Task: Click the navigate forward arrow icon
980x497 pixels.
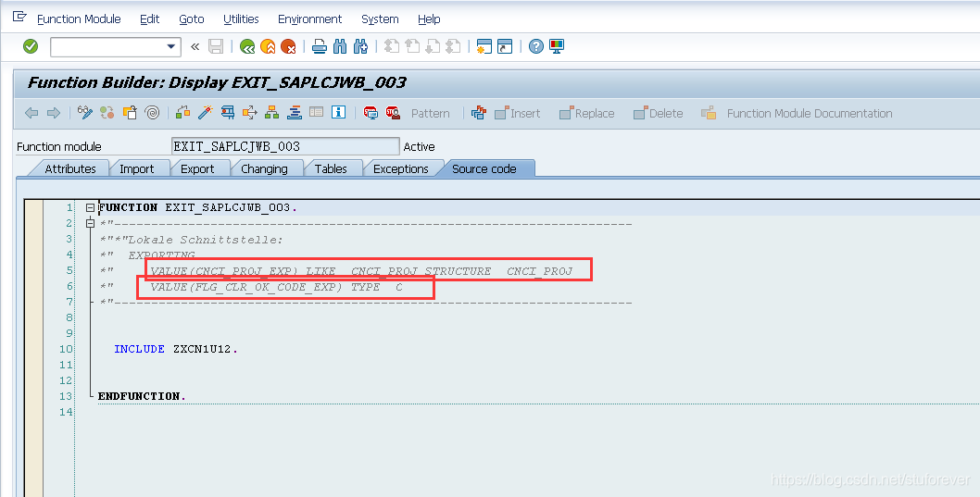Action: (x=54, y=113)
